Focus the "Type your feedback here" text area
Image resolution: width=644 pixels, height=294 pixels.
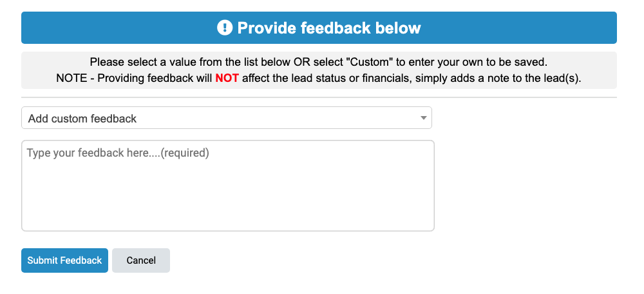(x=228, y=186)
